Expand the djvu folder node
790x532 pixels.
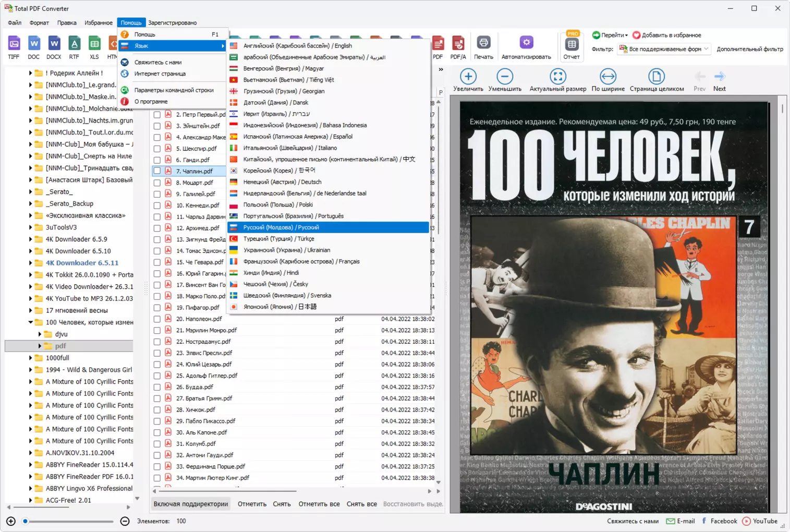click(40, 334)
